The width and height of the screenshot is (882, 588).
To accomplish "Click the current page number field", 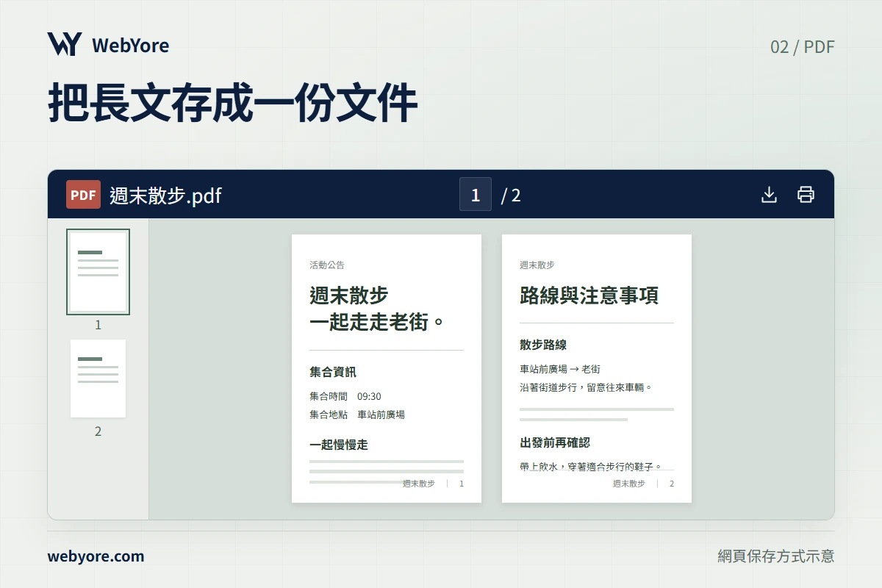I will tap(476, 195).
